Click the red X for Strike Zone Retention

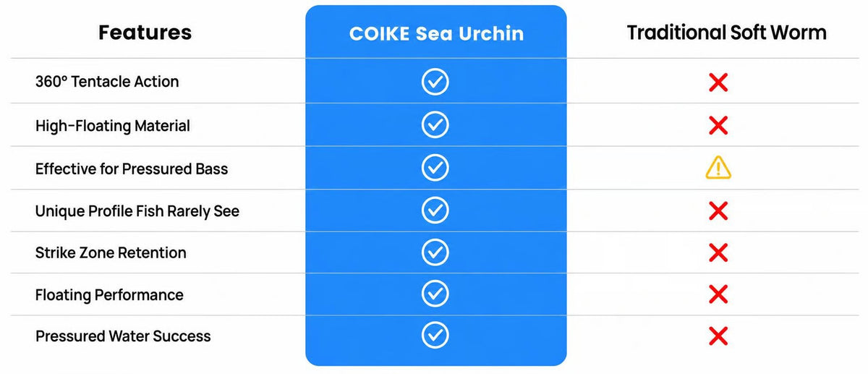click(718, 252)
